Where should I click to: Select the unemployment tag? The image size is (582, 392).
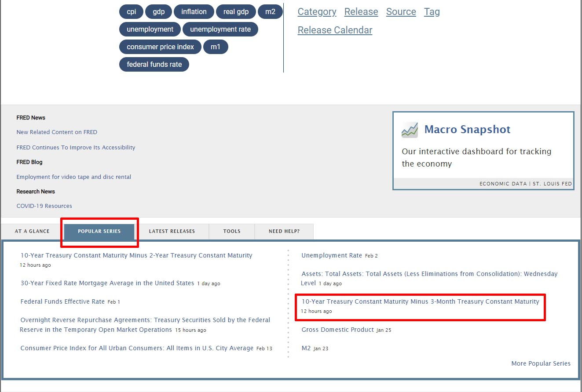pos(150,29)
